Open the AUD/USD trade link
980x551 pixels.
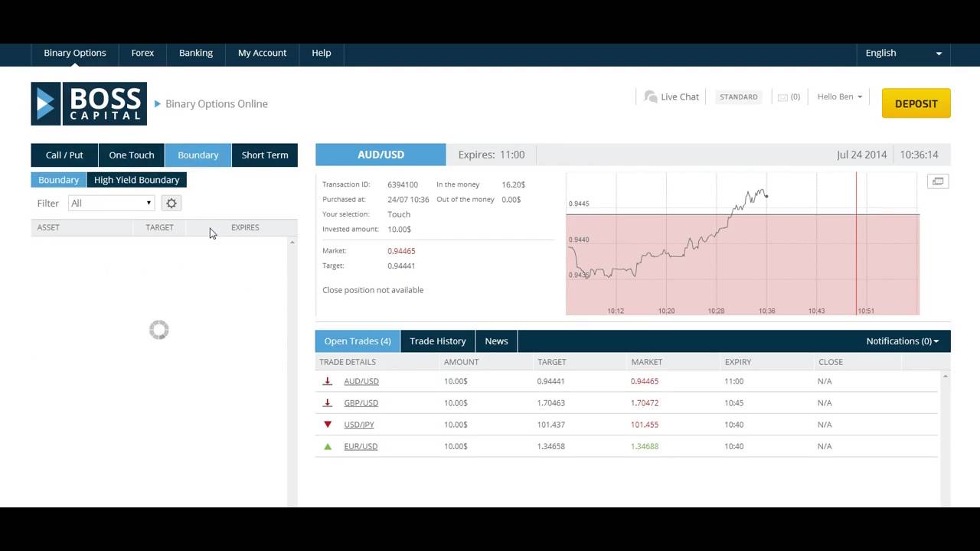tap(361, 381)
